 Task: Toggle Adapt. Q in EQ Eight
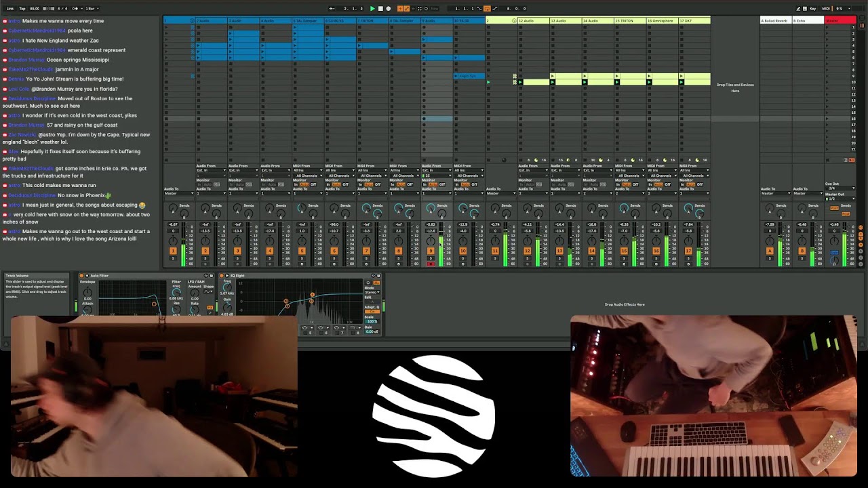pyautogui.click(x=372, y=311)
